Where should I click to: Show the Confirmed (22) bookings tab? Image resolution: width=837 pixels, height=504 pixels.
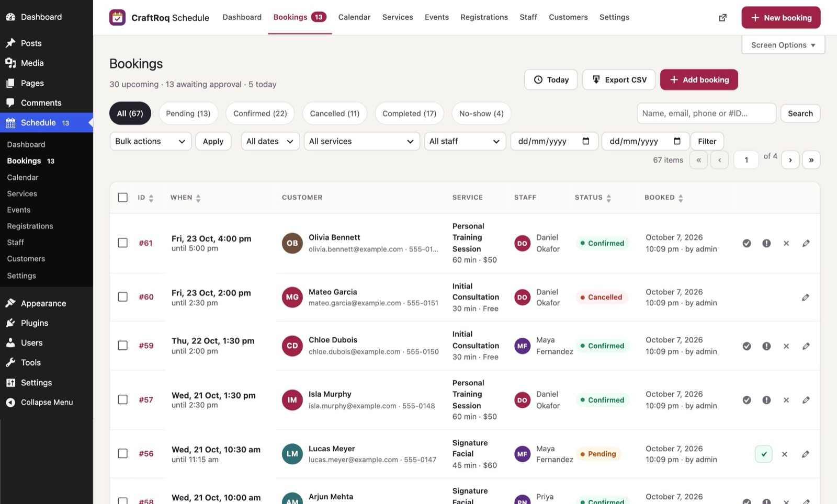260,113
